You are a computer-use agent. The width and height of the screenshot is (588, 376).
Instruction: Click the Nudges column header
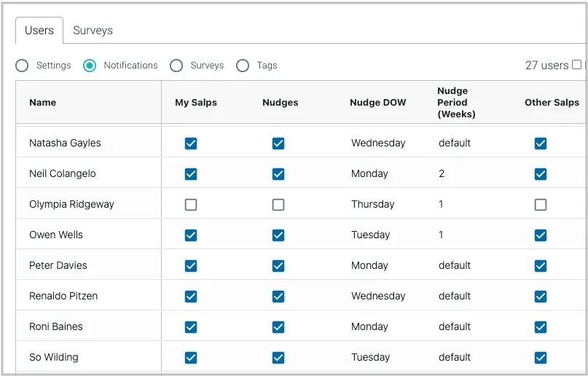(x=281, y=102)
